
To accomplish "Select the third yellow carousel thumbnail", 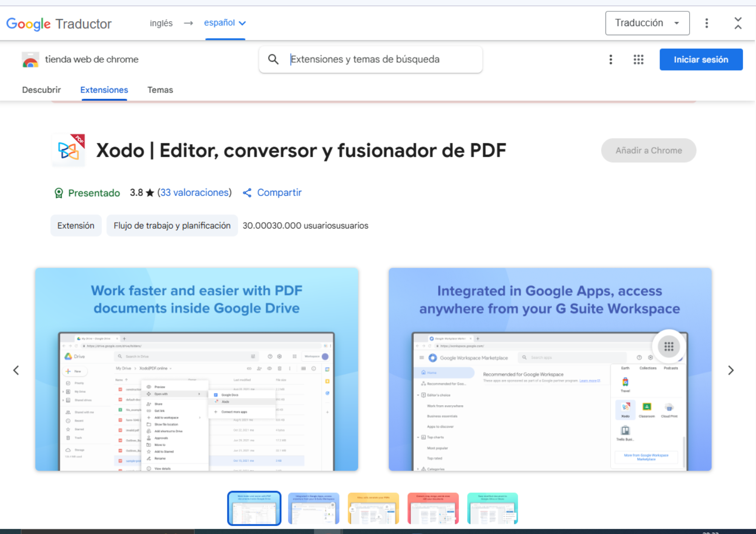I will point(373,508).
